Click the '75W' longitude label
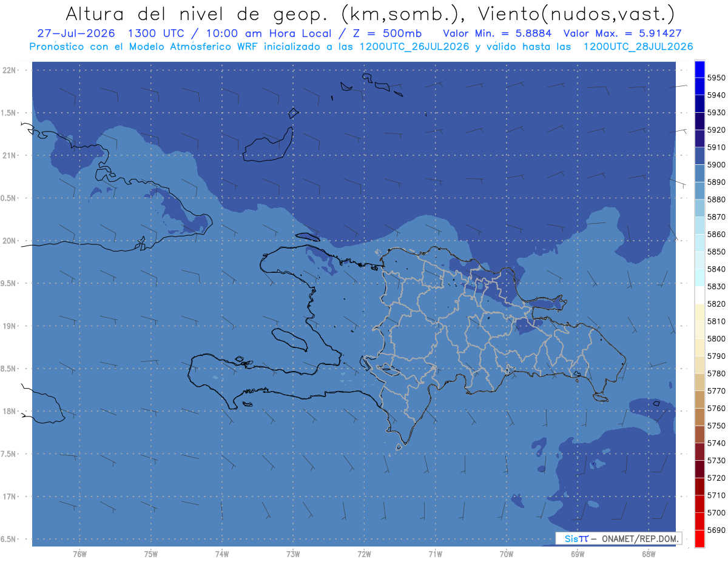This screenshot has width=728, height=562. pyautogui.click(x=151, y=554)
